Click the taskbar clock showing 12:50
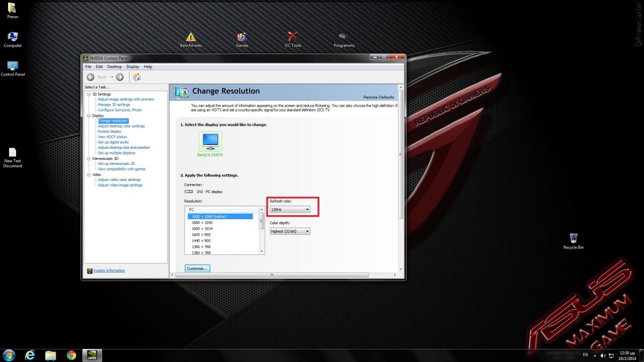644x362 pixels. point(627,355)
